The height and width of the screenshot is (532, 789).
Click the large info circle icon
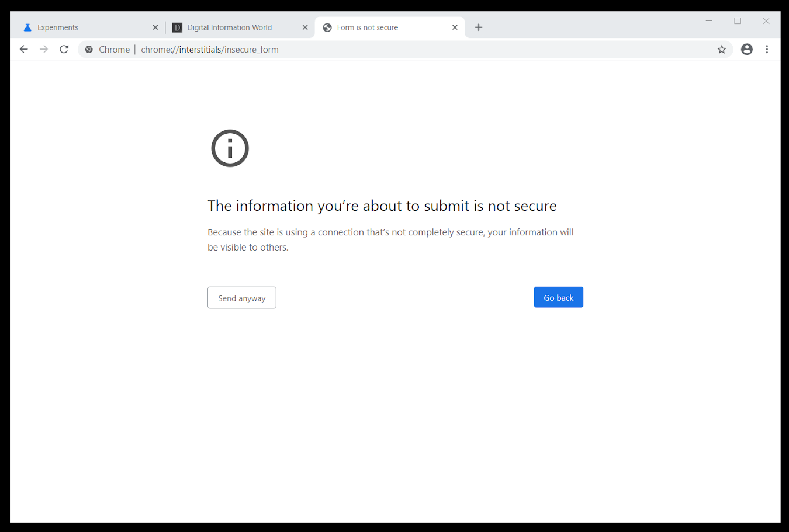tap(230, 148)
